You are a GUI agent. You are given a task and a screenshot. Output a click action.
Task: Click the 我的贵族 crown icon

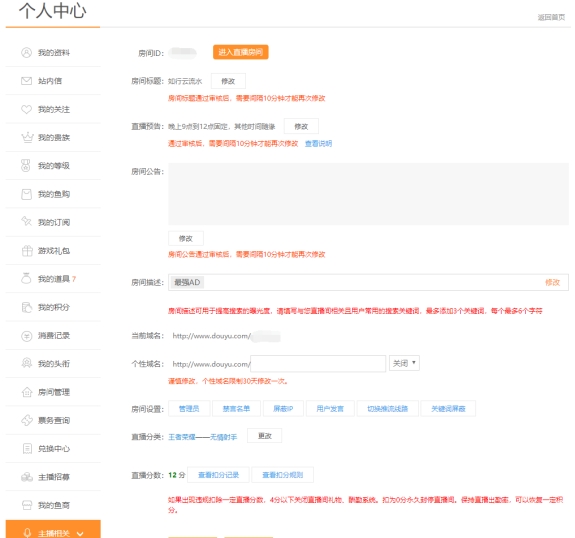click(x=27, y=138)
